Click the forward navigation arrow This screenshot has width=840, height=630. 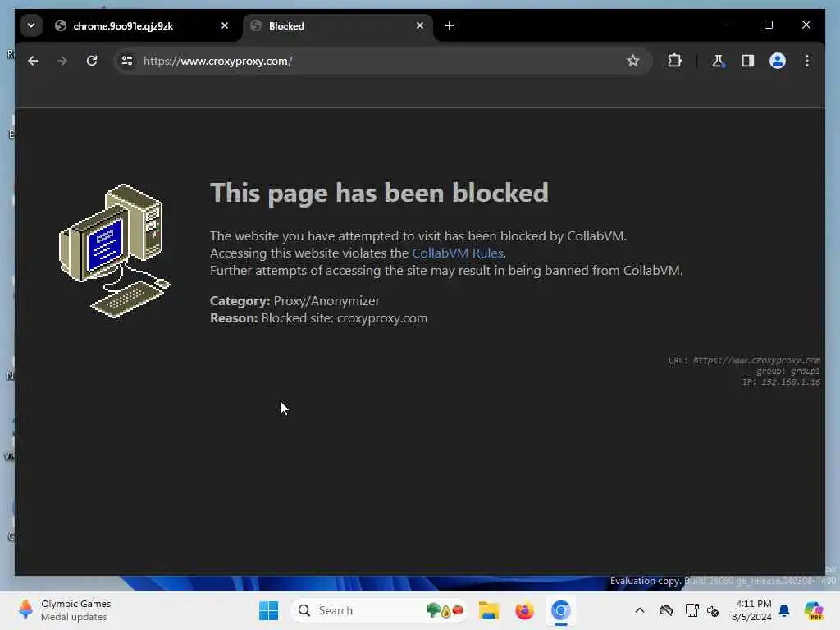(x=62, y=61)
